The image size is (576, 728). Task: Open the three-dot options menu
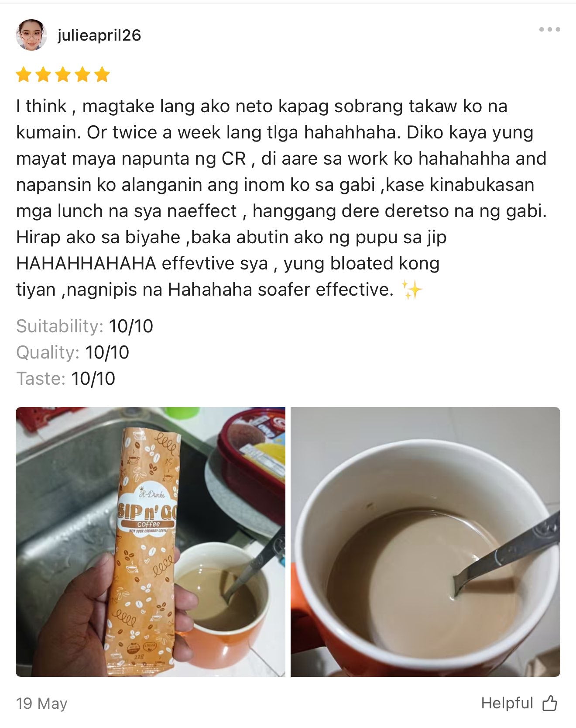pyautogui.click(x=549, y=29)
